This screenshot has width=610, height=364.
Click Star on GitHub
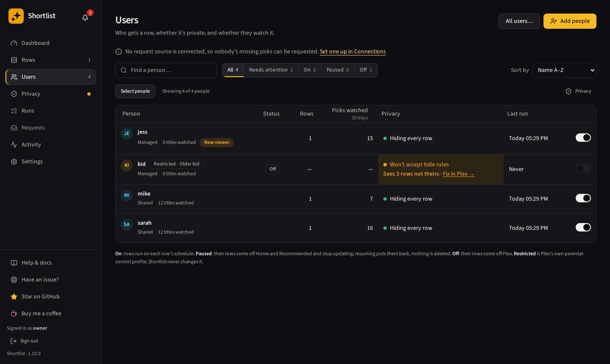point(51,296)
